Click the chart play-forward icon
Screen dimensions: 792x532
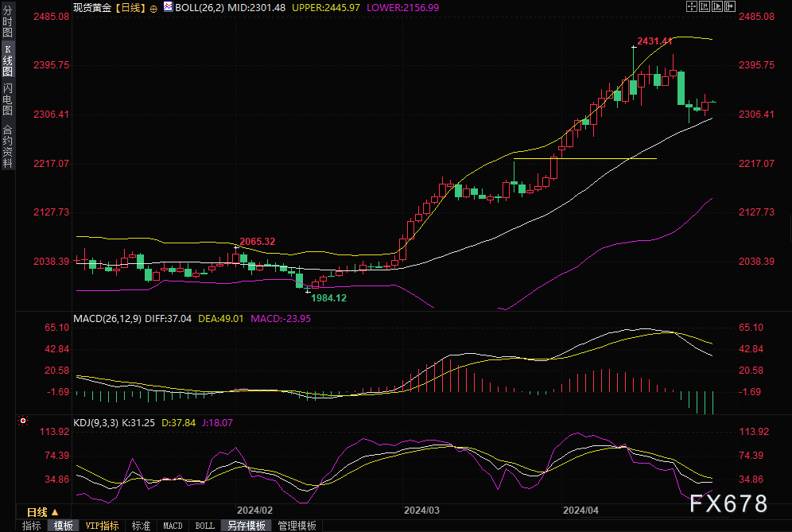(716, 6)
